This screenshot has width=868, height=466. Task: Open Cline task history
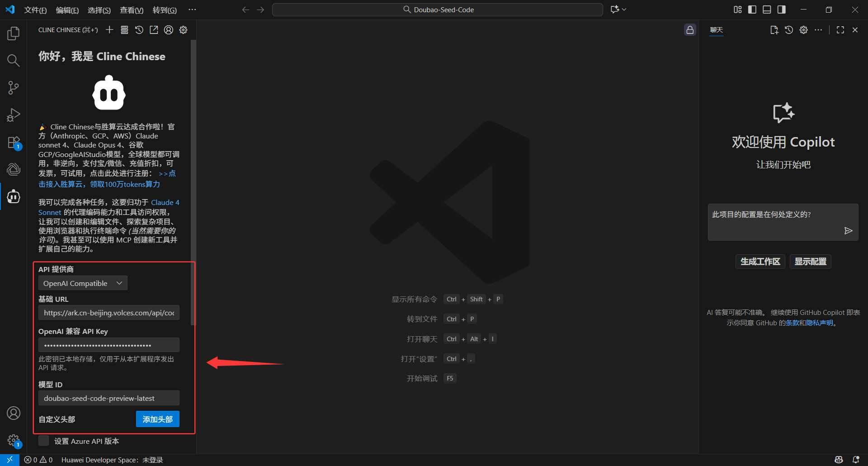139,30
